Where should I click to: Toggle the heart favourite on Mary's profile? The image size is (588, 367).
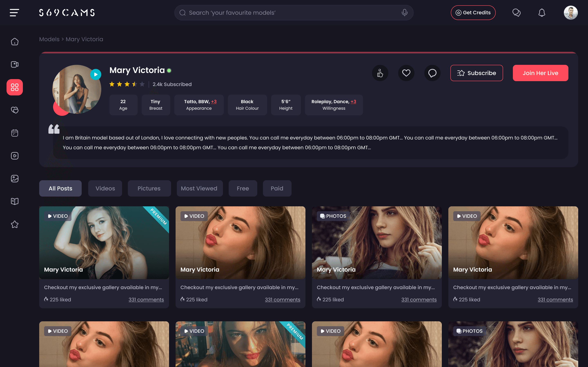click(406, 73)
